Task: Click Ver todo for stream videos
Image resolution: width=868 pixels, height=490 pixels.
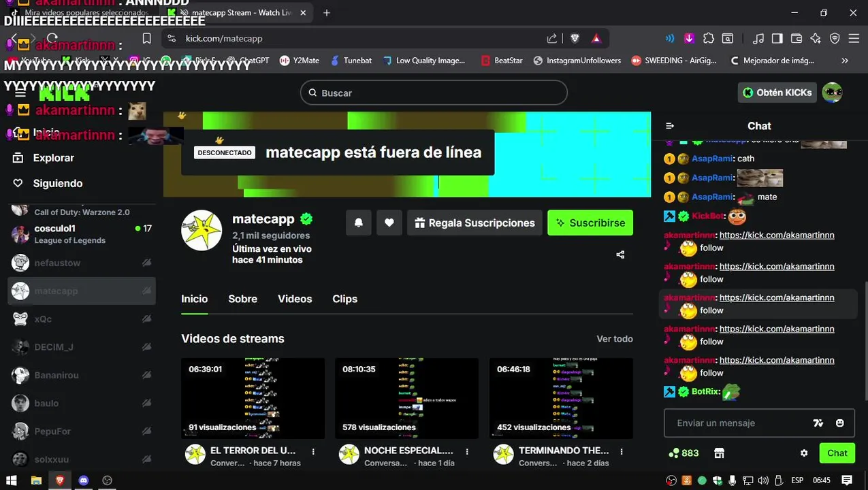Action: 615,339
